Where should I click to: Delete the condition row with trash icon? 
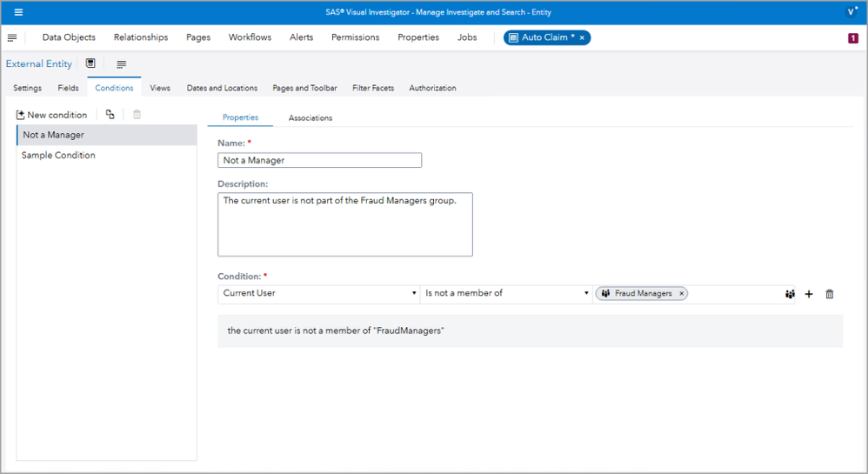(829, 294)
